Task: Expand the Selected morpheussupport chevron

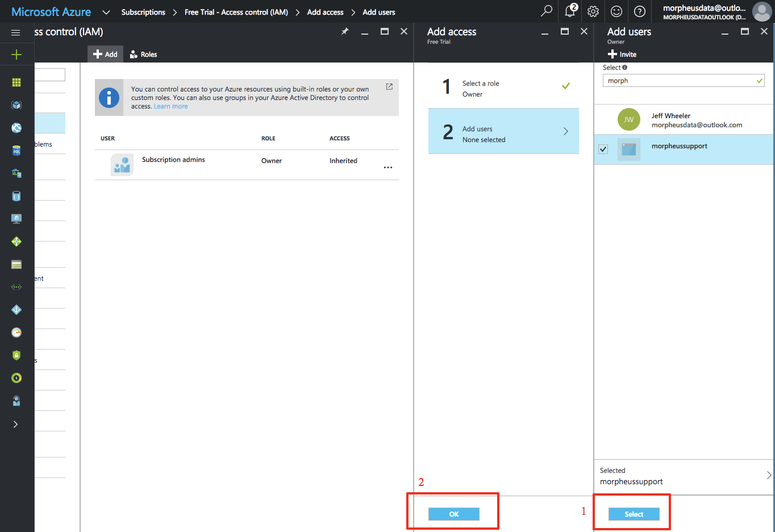Action: coord(769,475)
